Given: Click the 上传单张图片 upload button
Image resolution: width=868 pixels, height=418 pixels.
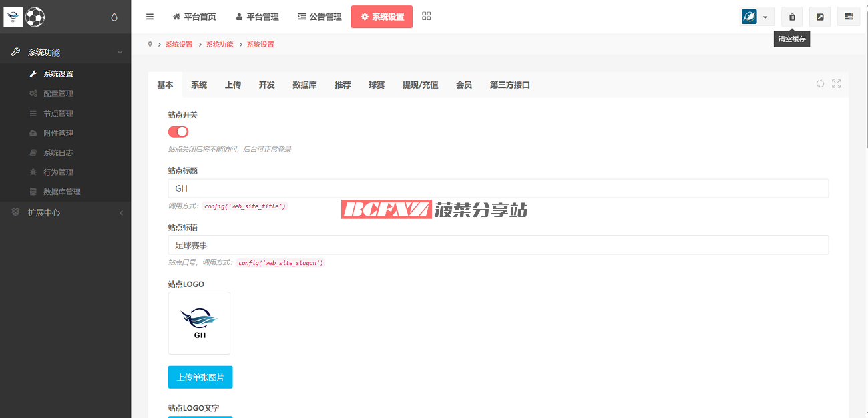Looking at the screenshot, I should (x=200, y=377).
